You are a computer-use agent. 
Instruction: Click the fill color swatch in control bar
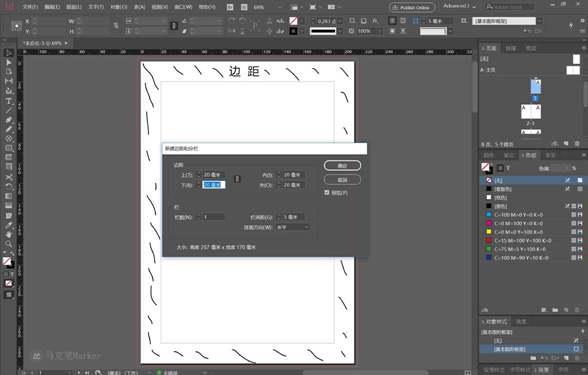(x=293, y=21)
